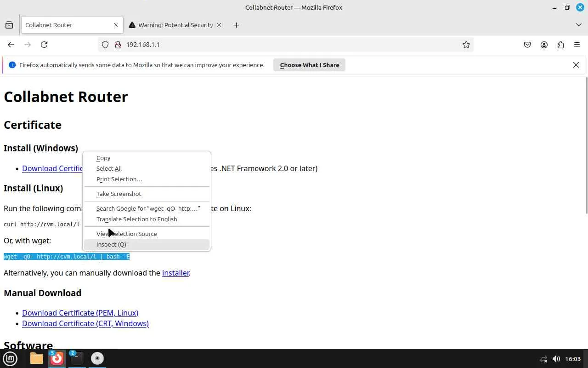The height and width of the screenshot is (368, 588).
Task: Open the Pocket save icon
Action: click(x=527, y=45)
